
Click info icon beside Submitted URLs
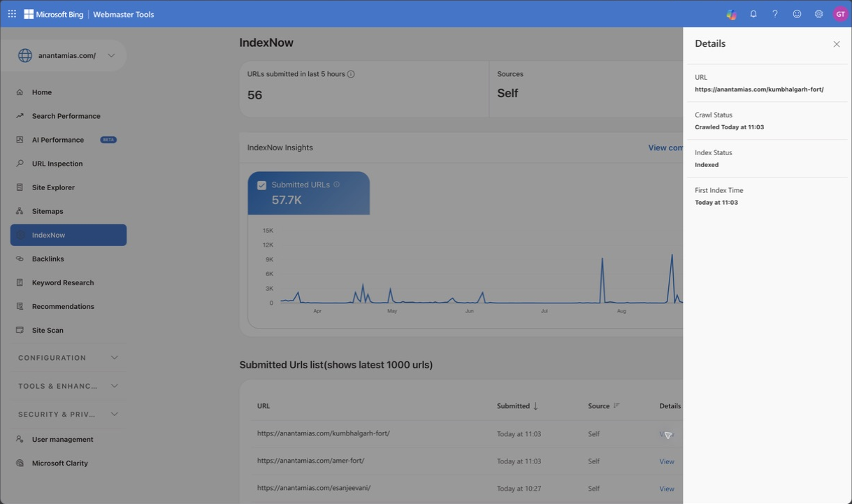click(337, 185)
